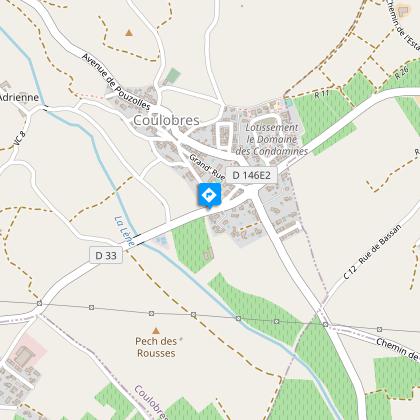Click the Pech des Rousses text label
Screen dimensions: 420x420
coord(156,347)
